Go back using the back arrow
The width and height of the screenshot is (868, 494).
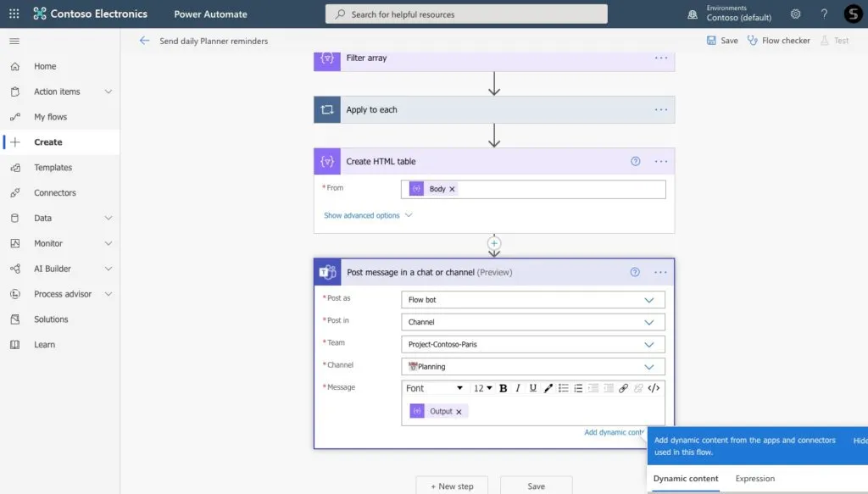pyautogui.click(x=144, y=41)
